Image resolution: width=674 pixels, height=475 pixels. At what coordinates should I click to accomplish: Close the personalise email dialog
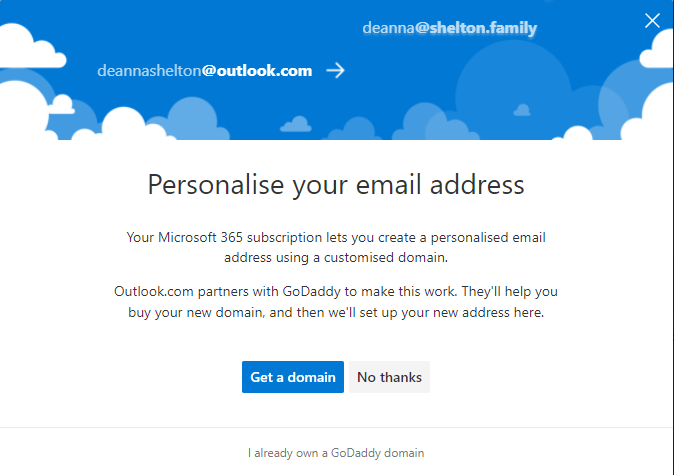tap(652, 20)
